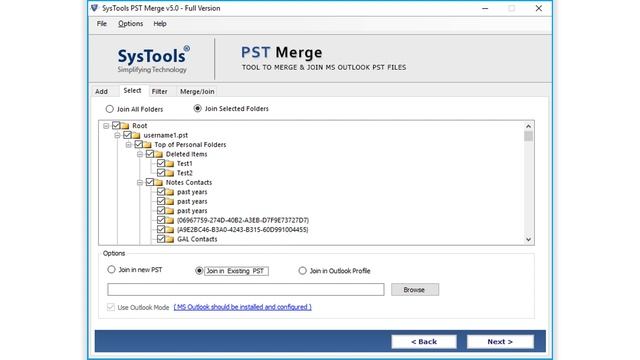Click the Top of Personal Folders folder icon
Image resolution: width=640 pixels, height=360 pixels.
(x=147, y=144)
